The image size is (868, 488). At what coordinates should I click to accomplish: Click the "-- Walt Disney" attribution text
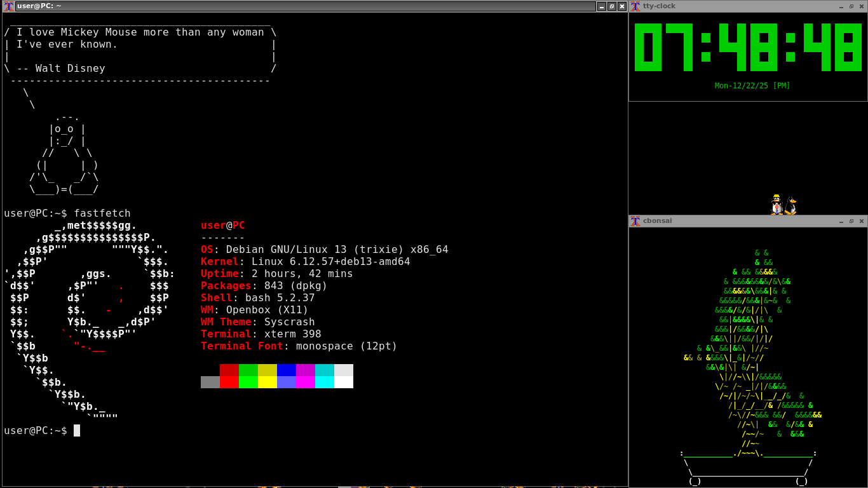61,69
